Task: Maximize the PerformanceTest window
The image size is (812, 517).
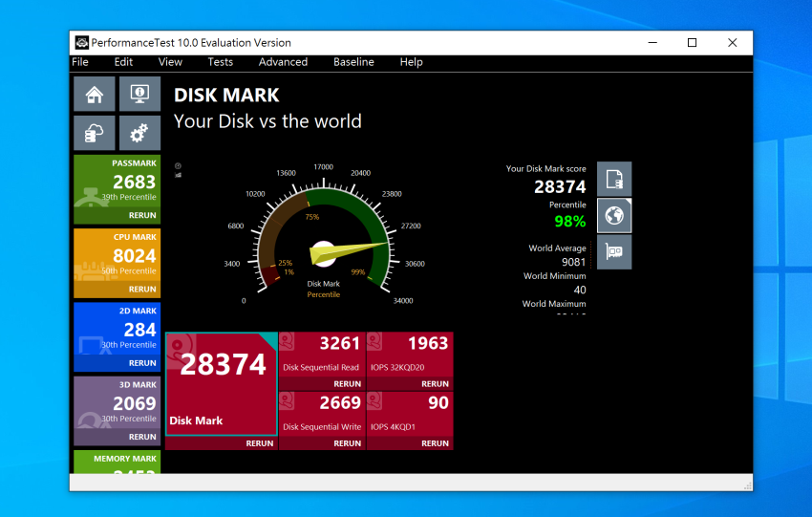Action: click(692, 42)
